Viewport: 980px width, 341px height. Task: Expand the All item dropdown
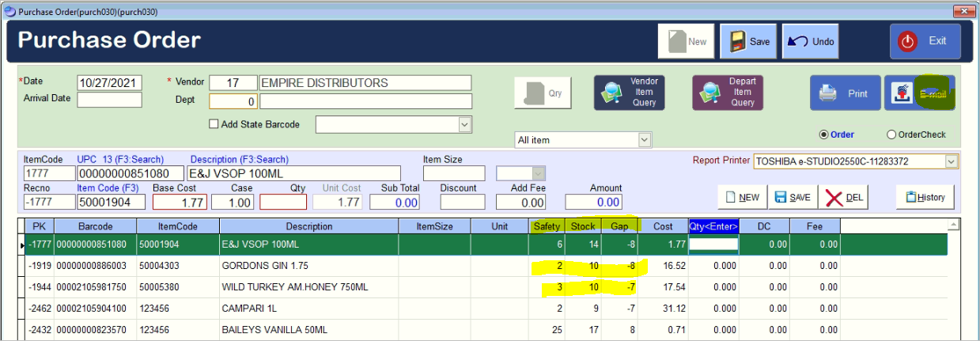click(644, 140)
